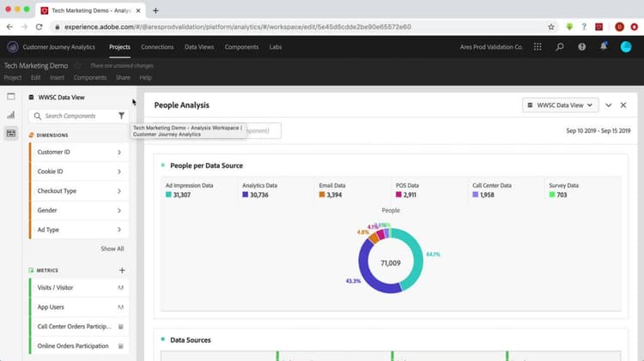Click the red extension icon in browser toolbar
Image resolution: width=644 pixels, height=361 pixels.
(x=598, y=27)
